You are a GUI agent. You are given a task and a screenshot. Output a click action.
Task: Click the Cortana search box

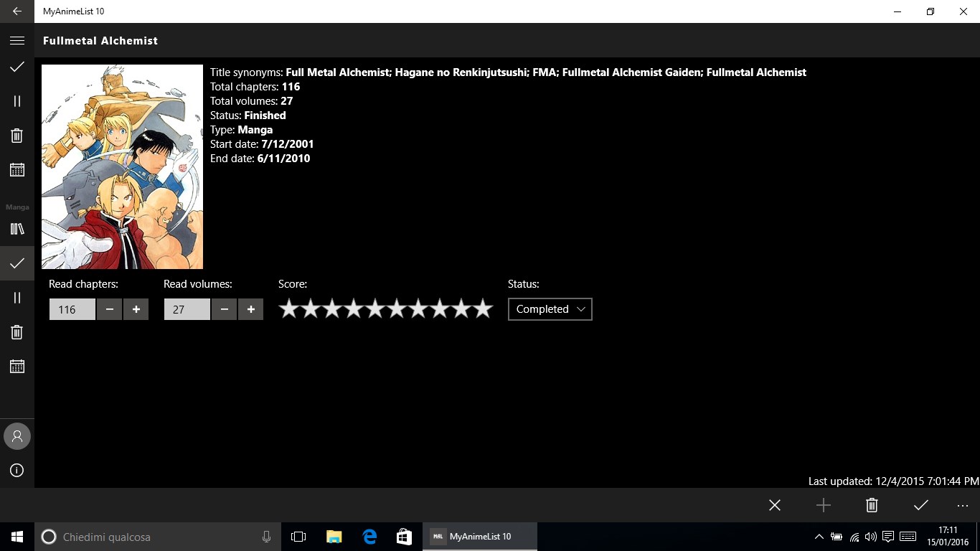tap(158, 537)
